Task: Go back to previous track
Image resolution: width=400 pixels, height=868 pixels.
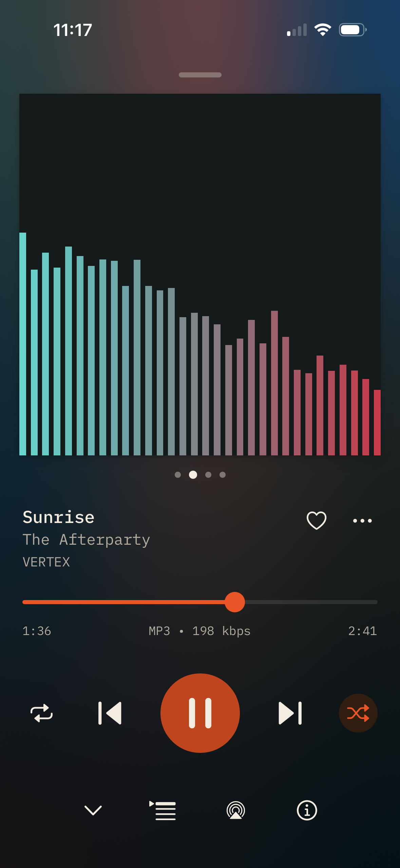Action: (110, 713)
